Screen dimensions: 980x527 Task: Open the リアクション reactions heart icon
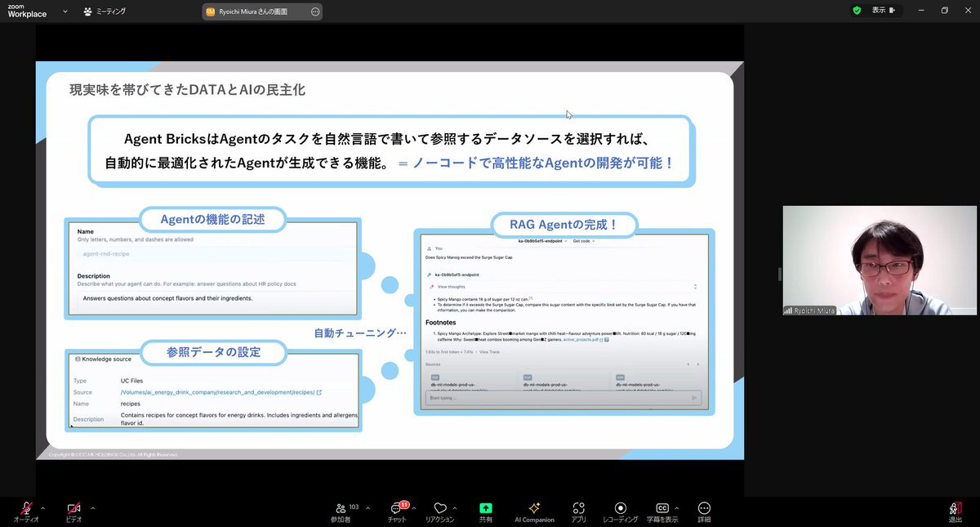439,508
